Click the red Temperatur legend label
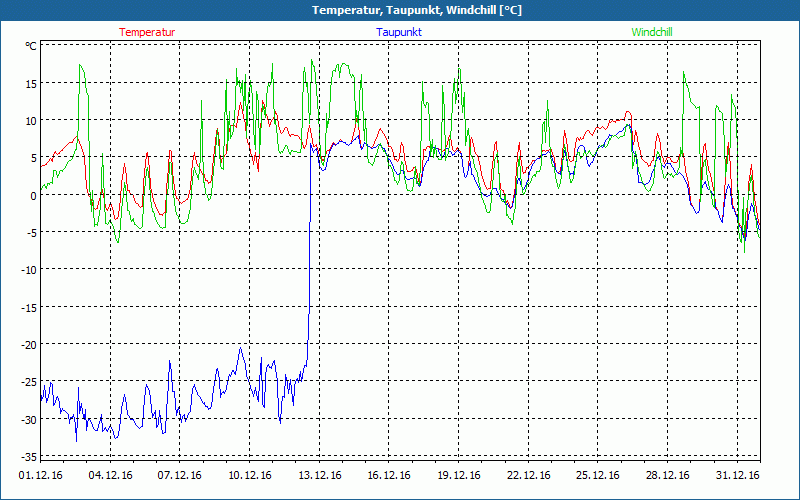Image resolution: width=800 pixels, height=500 pixels. pyautogui.click(x=147, y=32)
